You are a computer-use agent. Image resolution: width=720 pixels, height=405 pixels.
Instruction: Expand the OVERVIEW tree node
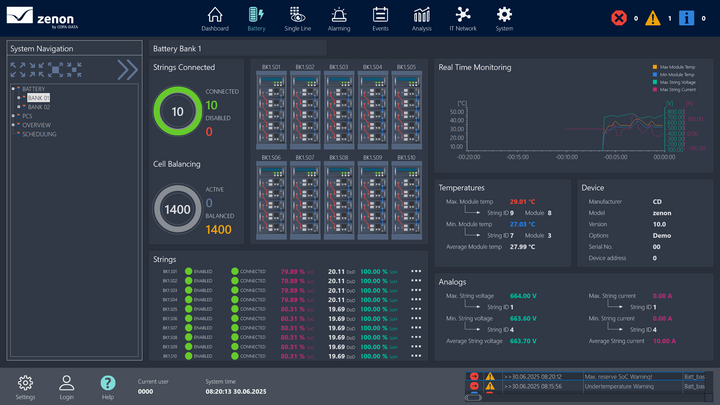(x=13, y=124)
